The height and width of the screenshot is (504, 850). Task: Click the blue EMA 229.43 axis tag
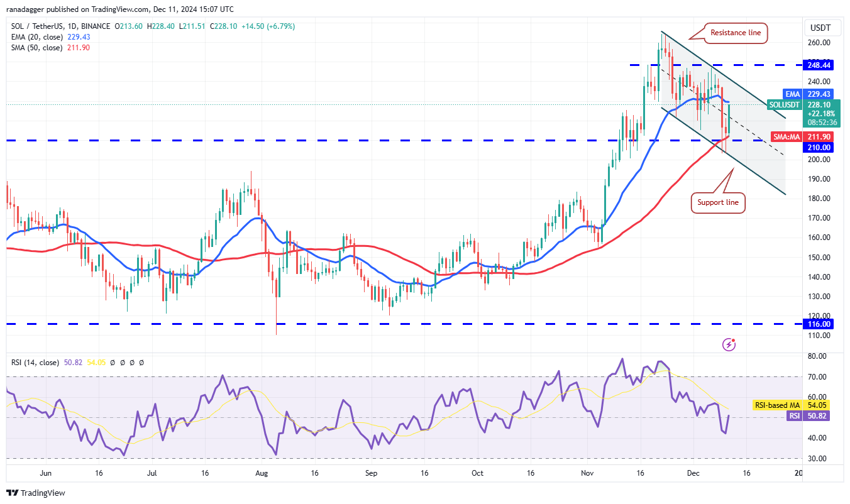[x=809, y=94]
